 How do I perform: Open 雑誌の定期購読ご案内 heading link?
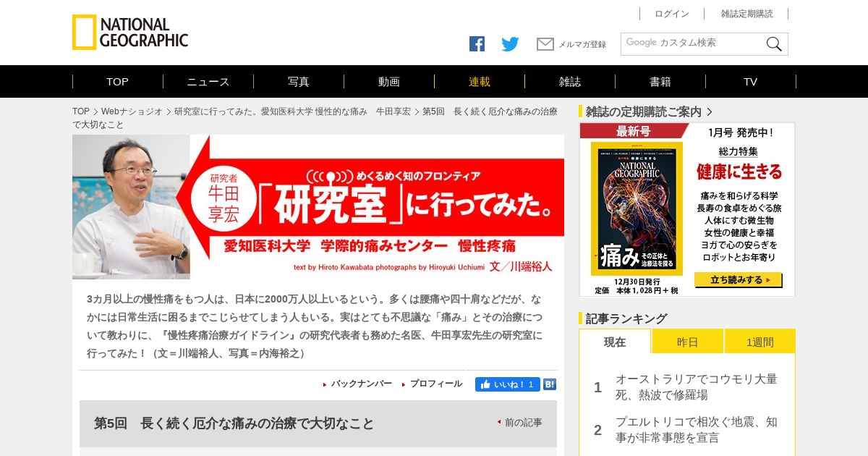644,111
